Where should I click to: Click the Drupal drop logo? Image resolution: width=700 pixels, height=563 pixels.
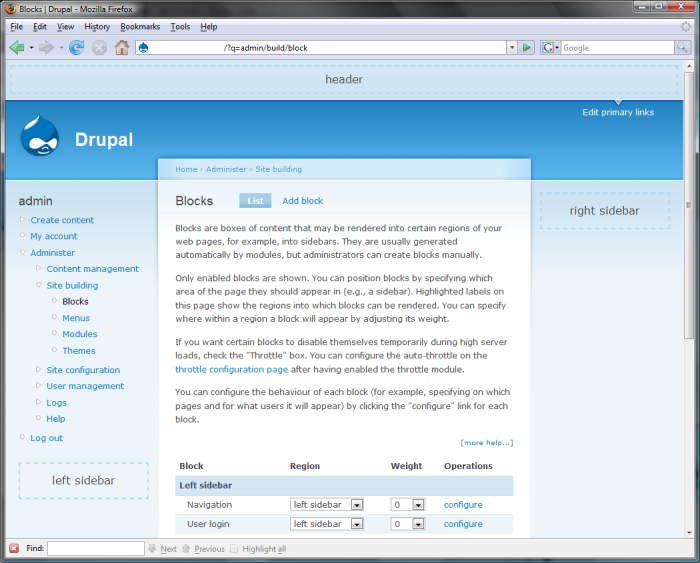point(39,136)
